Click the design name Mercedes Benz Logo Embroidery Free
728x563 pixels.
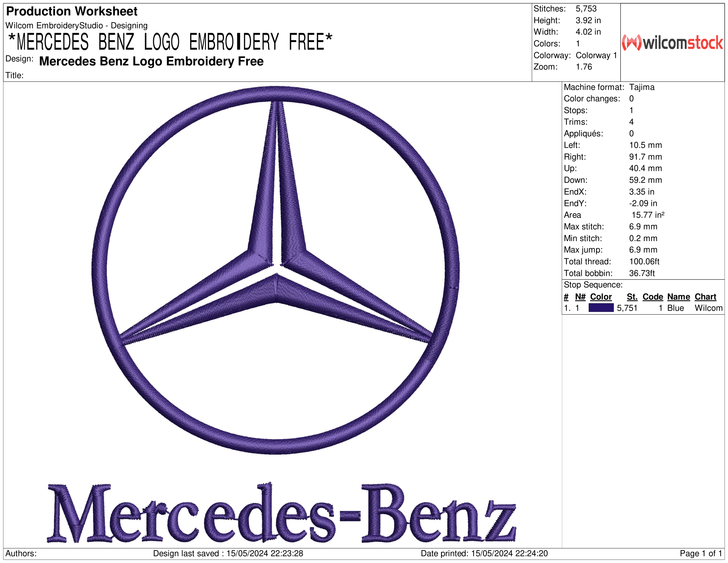(151, 61)
